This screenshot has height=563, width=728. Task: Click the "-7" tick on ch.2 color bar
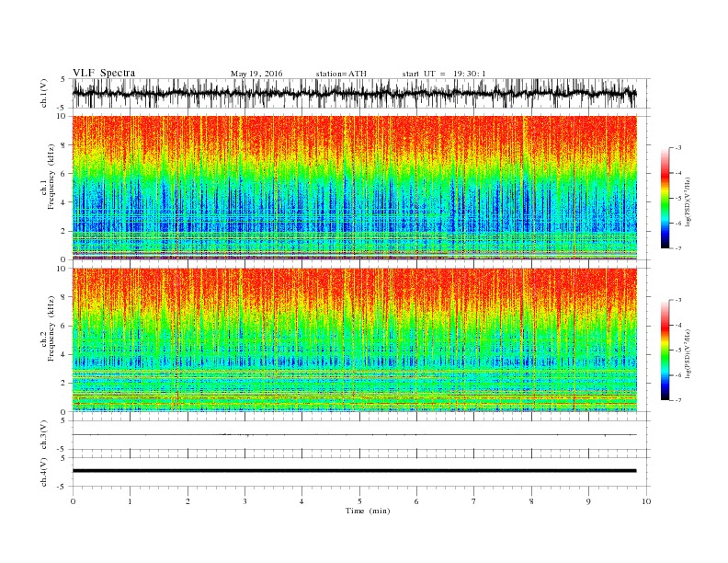pos(678,400)
